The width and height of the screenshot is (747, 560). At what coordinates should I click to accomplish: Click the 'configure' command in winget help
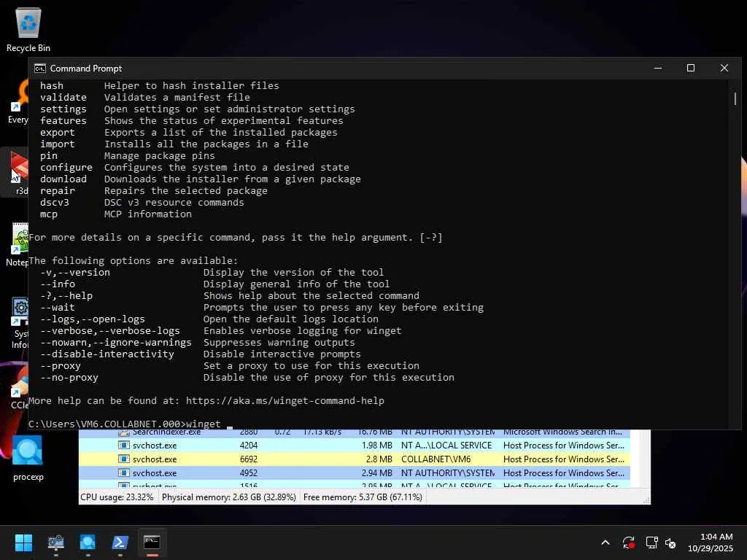pos(66,168)
